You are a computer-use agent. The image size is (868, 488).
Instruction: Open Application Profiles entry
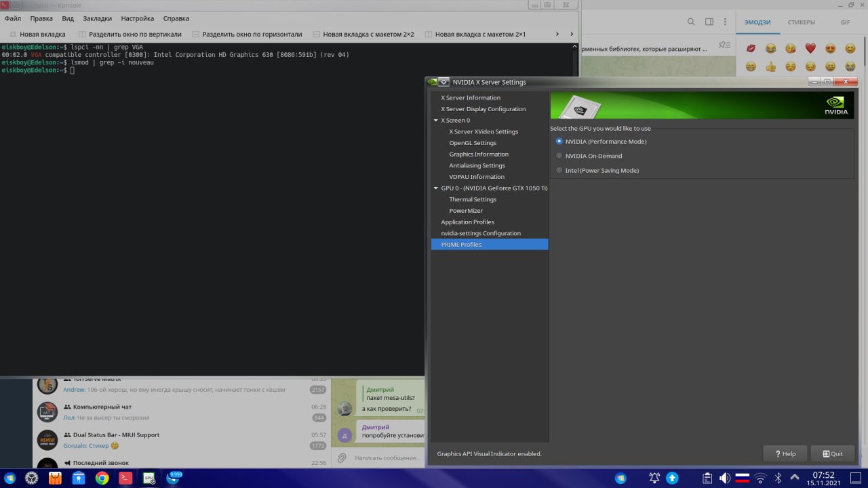(467, 222)
